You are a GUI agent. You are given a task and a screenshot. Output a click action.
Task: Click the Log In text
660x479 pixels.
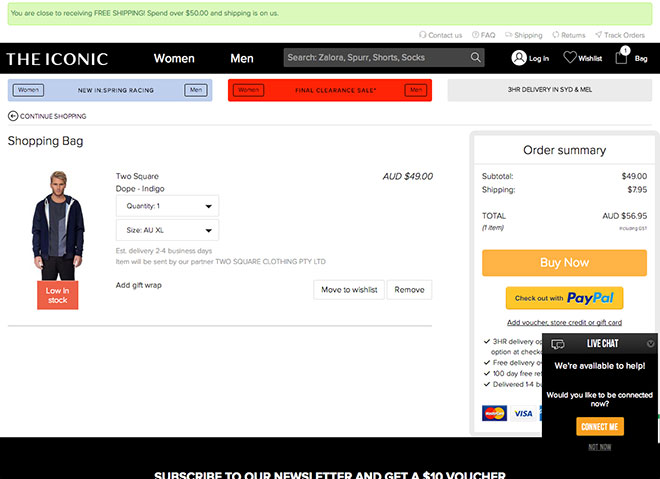(539, 59)
